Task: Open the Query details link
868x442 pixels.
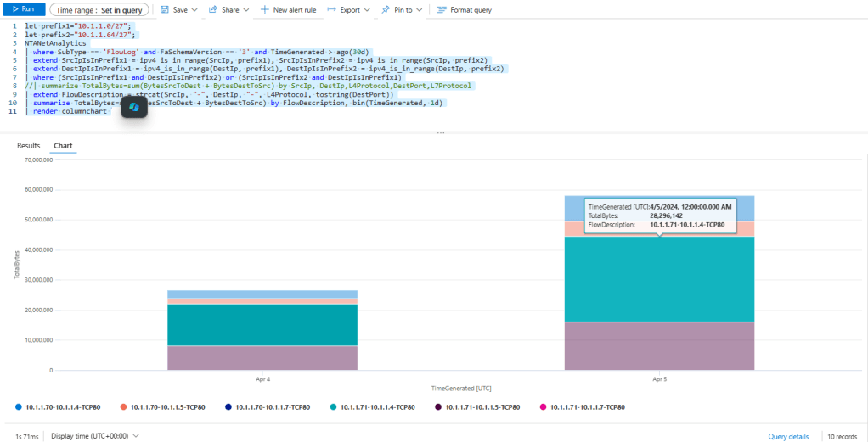Action: point(788,435)
